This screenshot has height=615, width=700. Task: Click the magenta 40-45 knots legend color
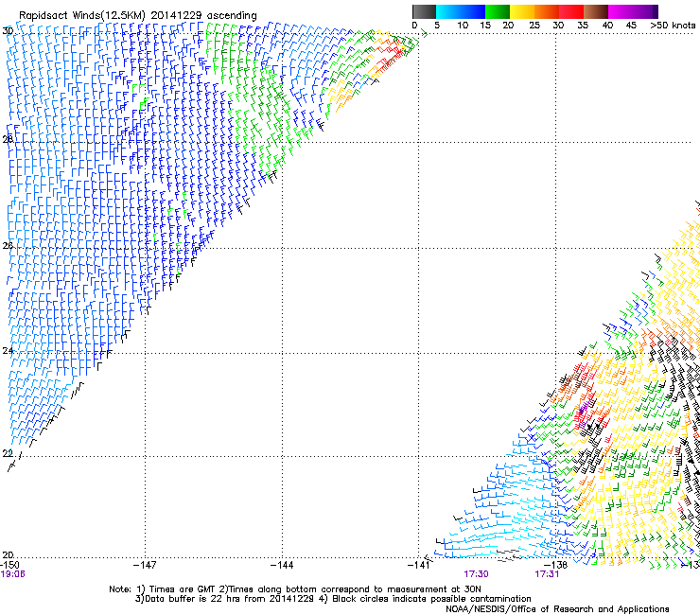(621, 11)
